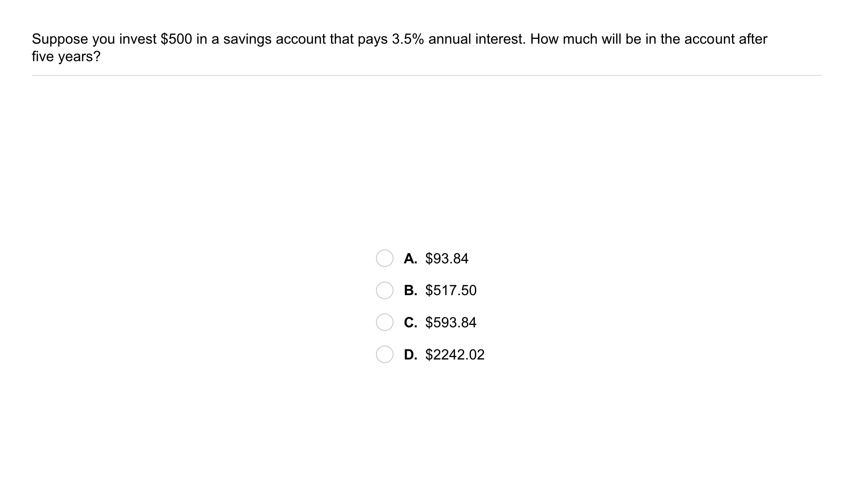Click the $593.84 answer text
This screenshot has height=487, width=868.
pyautogui.click(x=451, y=322)
